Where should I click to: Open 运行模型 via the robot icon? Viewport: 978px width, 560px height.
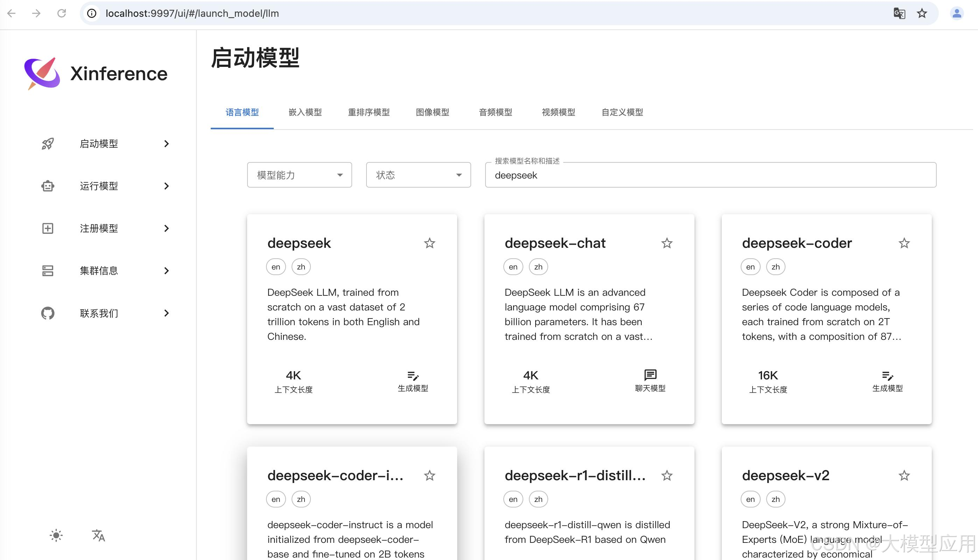(47, 186)
